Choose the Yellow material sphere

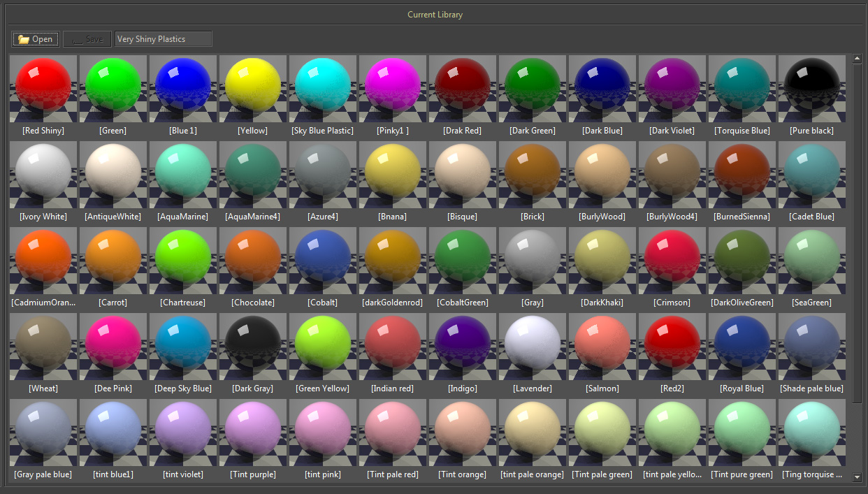(253, 89)
